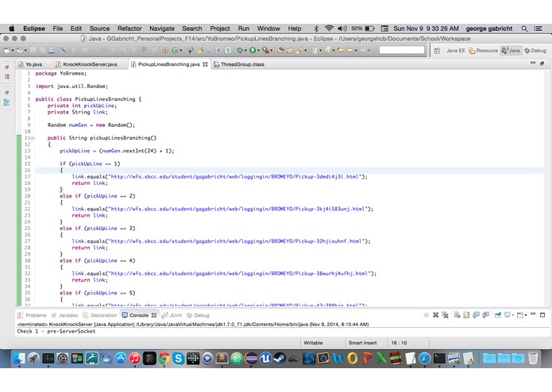Screen dimensions: 552x392
Task: Click the Last Edit Location icon
Action: [341, 51]
